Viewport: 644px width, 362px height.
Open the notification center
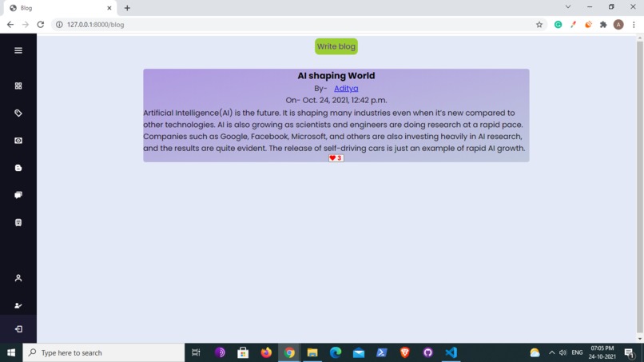(629, 352)
